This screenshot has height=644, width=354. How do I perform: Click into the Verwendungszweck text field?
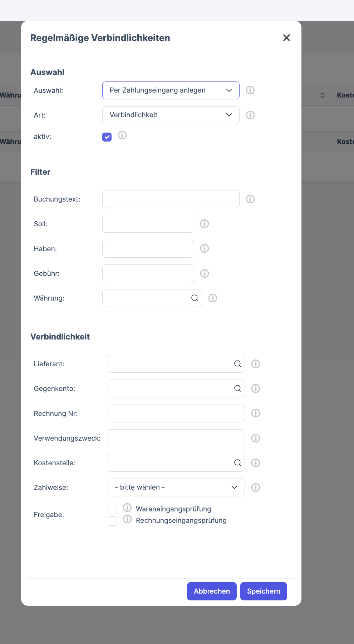tap(176, 438)
